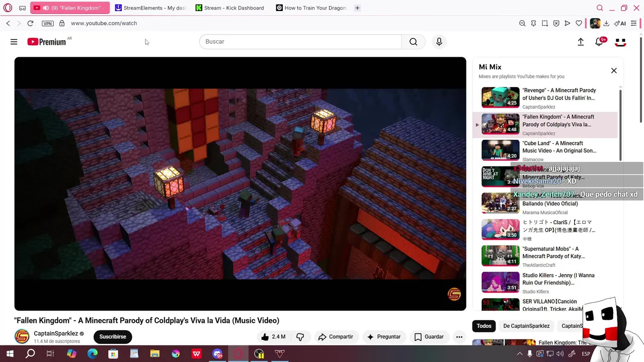
Task: Open a new browser tab
Action: 357,8
